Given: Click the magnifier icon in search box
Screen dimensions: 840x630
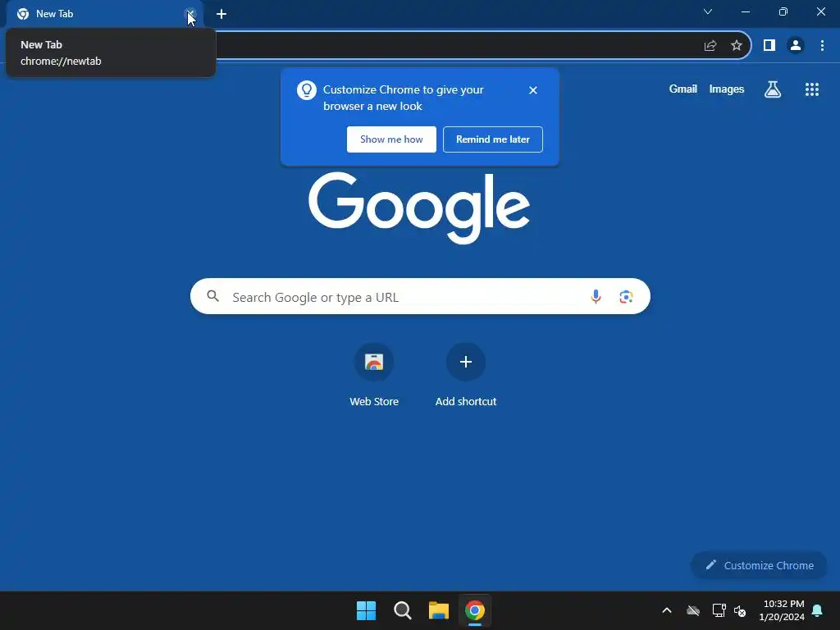Looking at the screenshot, I should point(213,296).
